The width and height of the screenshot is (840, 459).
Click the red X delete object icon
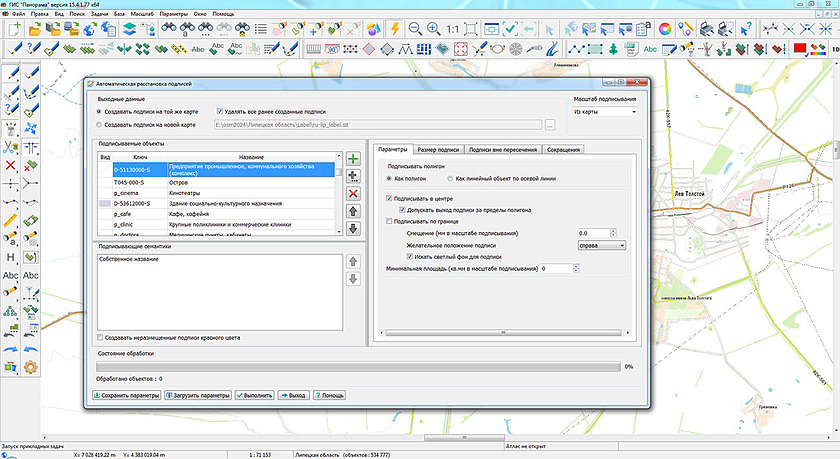pyautogui.click(x=352, y=194)
